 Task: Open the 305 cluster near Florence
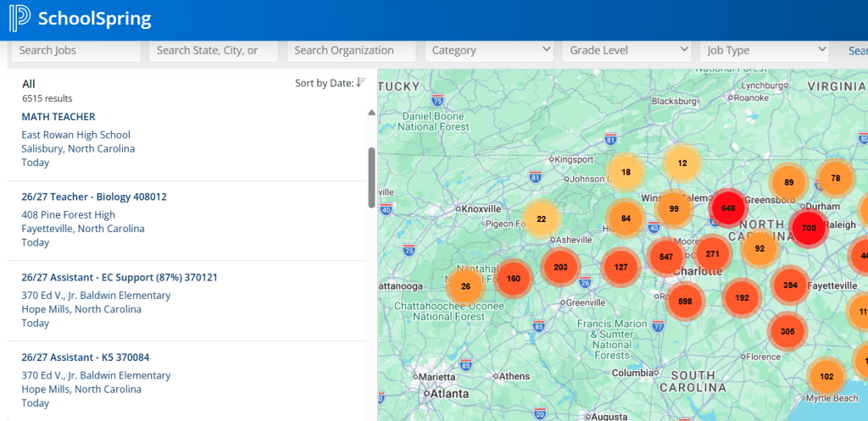[x=787, y=331]
